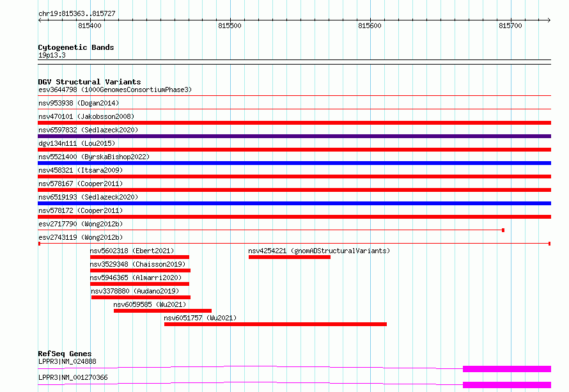Viewport: 569px width, 392px height.
Task: Select the nsv470101 Jakobsson2008 variant label
Action: [86, 116]
